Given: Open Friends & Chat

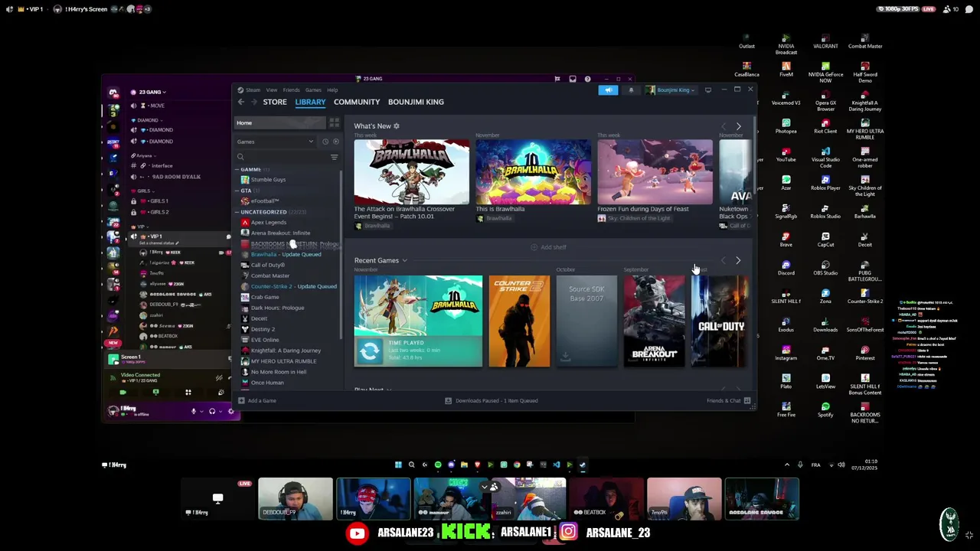Looking at the screenshot, I should pos(728,401).
